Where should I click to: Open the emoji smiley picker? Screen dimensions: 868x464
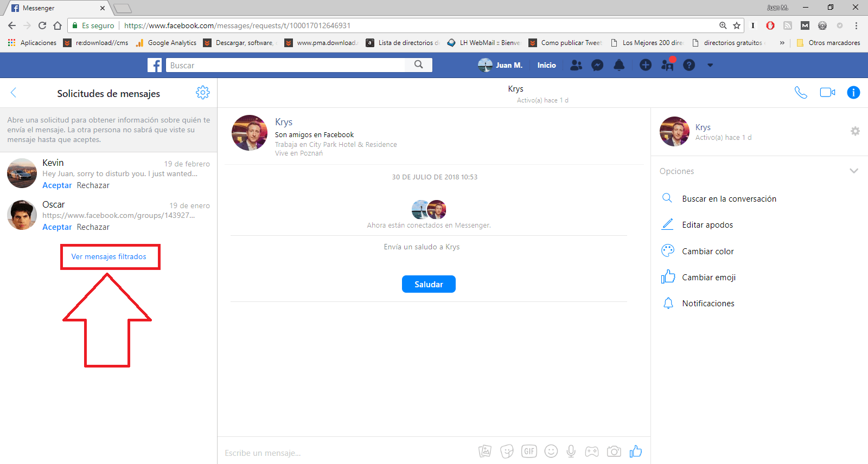pos(551,451)
